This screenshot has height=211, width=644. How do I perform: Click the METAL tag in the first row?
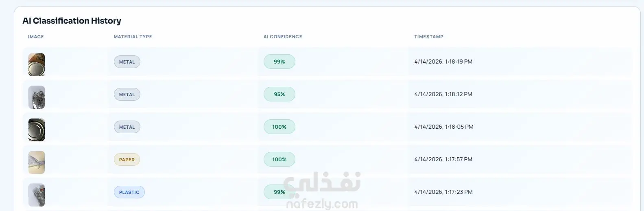127,62
